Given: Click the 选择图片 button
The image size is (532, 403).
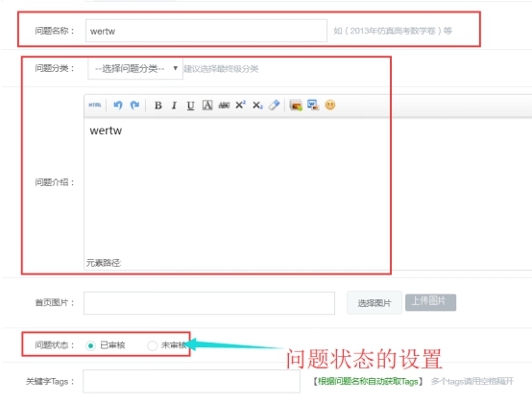Looking at the screenshot, I should 375,302.
